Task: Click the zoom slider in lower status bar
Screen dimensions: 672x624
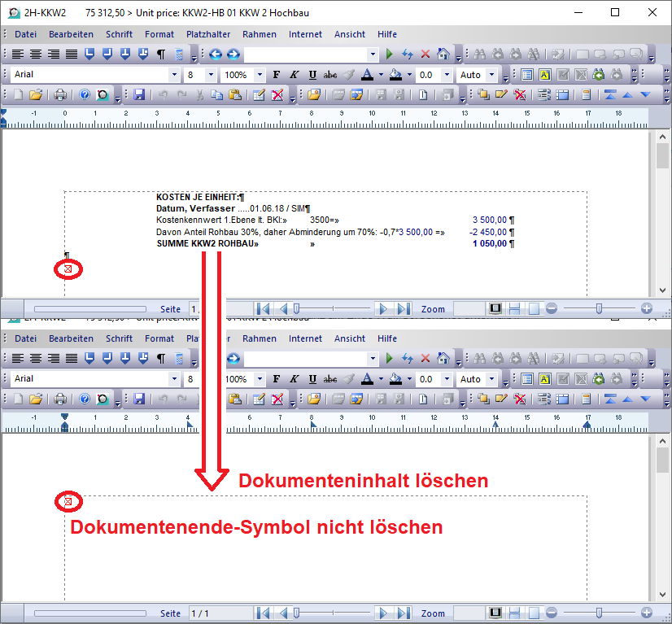Action: pos(599,613)
